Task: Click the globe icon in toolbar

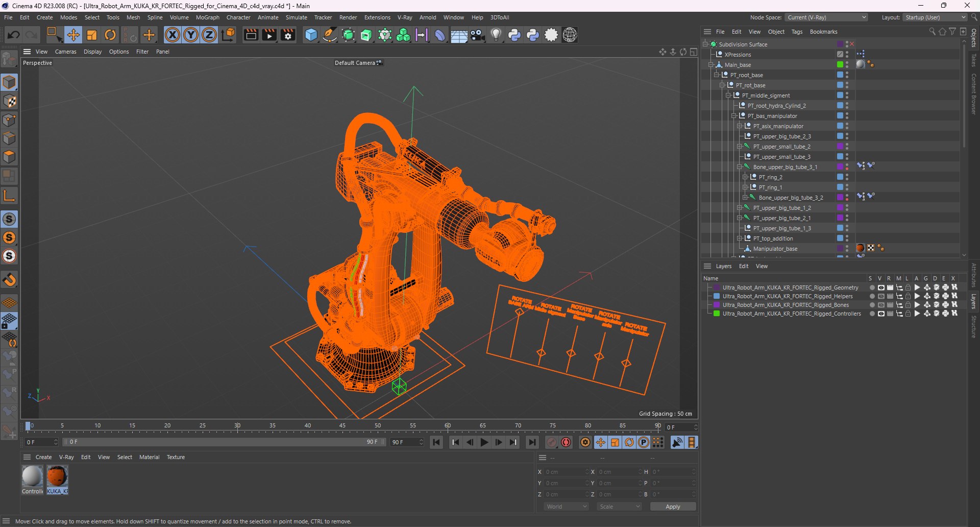Action: 570,35
